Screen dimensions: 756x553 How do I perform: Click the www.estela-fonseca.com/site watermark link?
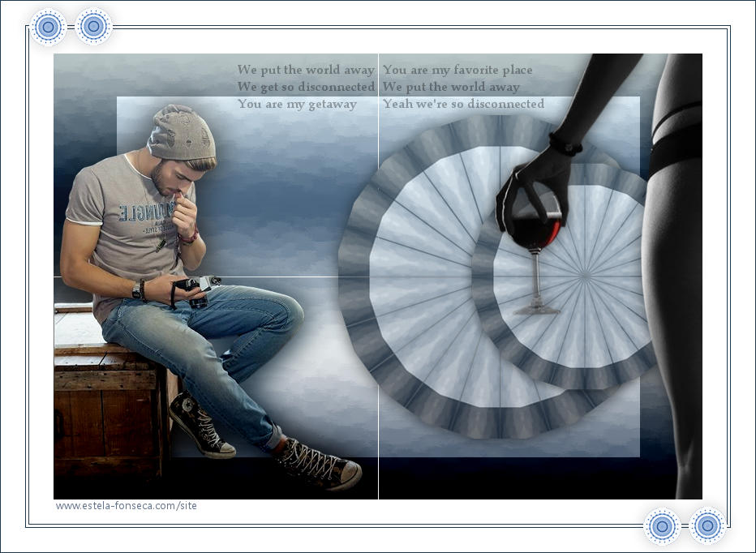click(x=127, y=506)
